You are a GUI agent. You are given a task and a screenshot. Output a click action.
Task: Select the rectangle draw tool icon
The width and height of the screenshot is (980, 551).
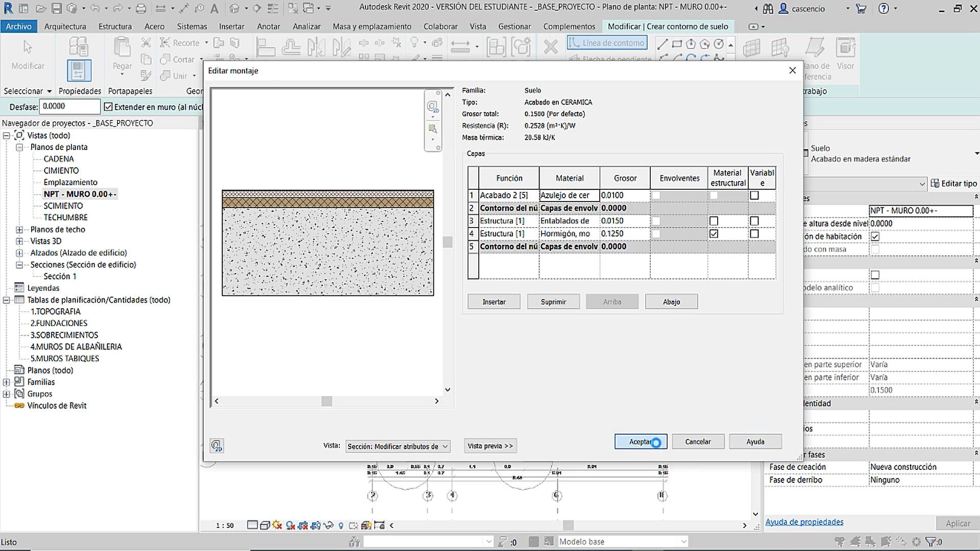(x=677, y=44)
